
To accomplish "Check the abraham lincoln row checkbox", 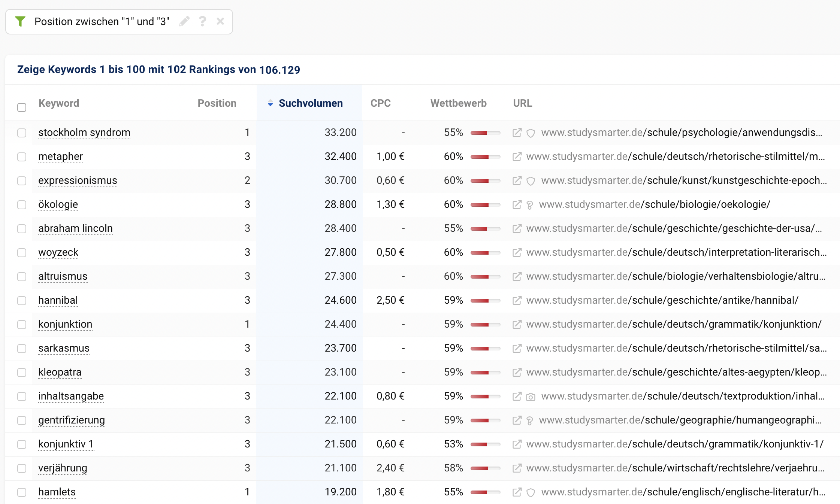I will (x=22, y=229).
